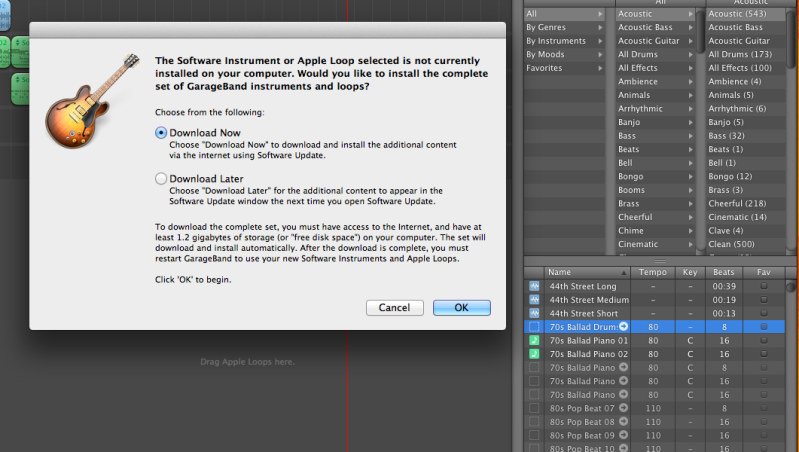Select the Download Later radio button
The height and width of the screenshot is (452, 799).
tap(161, 178)
